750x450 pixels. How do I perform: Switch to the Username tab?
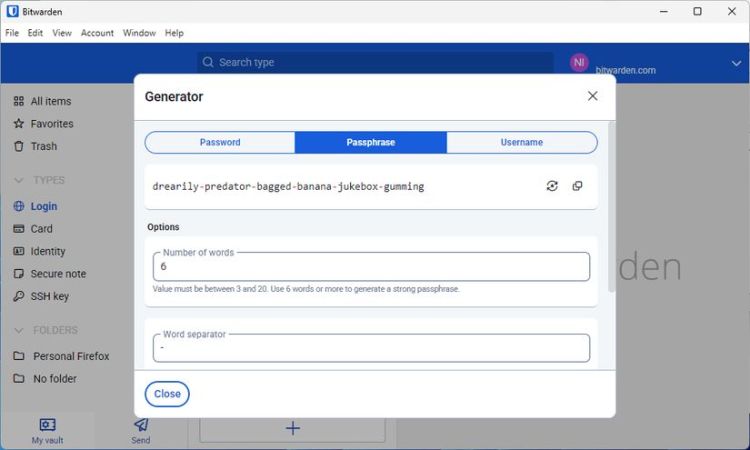(521, 142)
